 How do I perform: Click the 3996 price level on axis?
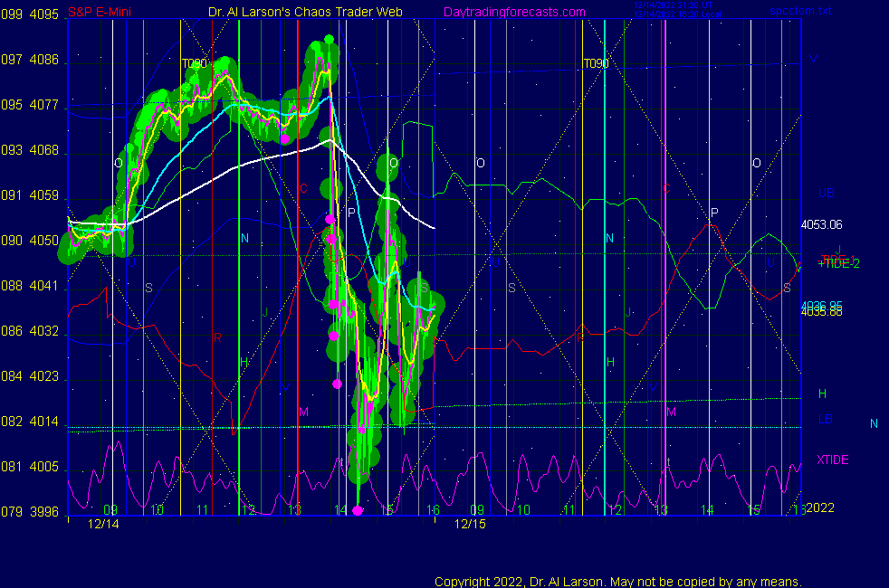coord(44,512)
